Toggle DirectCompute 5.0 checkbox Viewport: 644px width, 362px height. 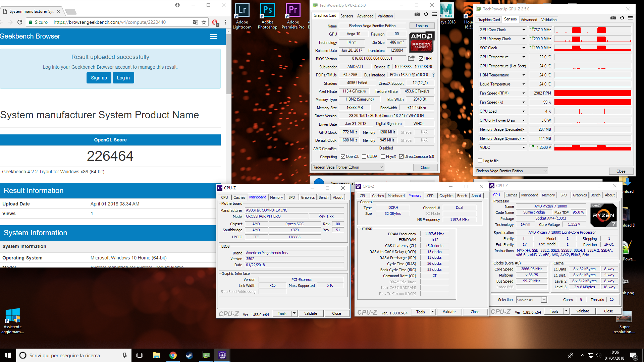pos(401,157)
